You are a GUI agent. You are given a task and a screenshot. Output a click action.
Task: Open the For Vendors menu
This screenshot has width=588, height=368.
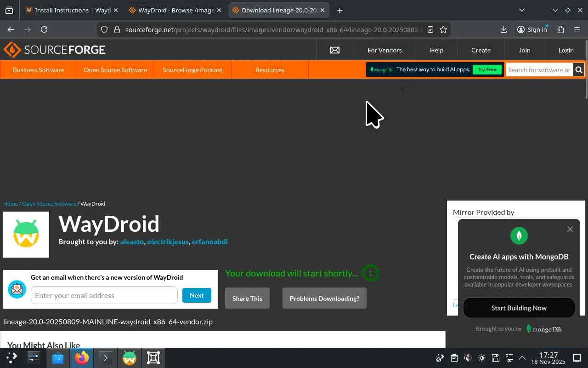384,50
